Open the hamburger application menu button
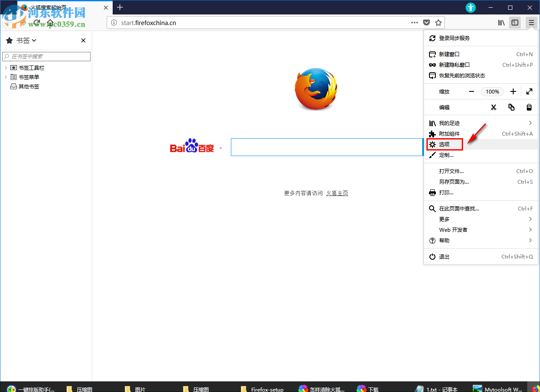Image resolution: width=540 pixels, height=392 pixels. (531, 23)
